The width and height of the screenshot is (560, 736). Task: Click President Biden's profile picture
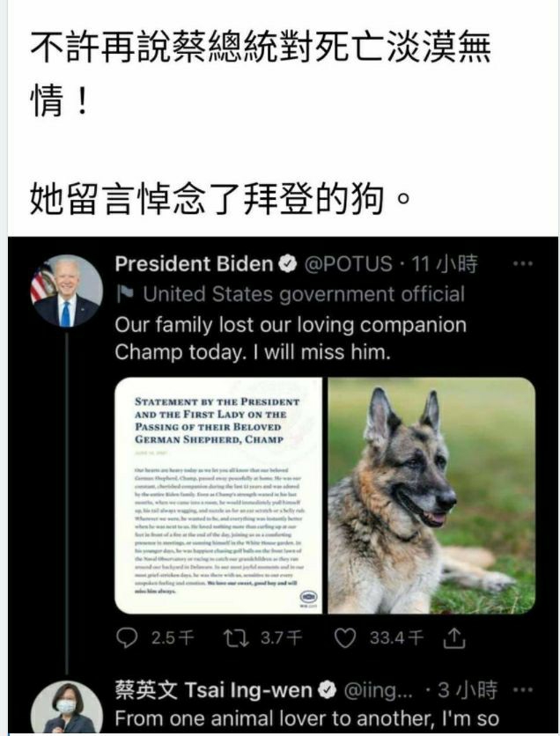pyautogui.click(x=66, y=291)
